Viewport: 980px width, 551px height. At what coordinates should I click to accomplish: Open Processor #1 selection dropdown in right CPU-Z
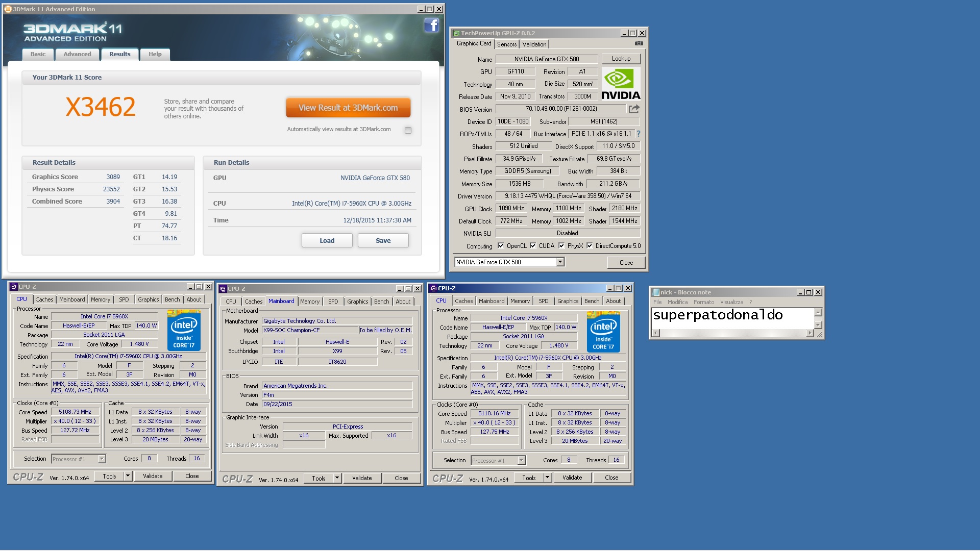pyautogui.click(x=521, y=460)
